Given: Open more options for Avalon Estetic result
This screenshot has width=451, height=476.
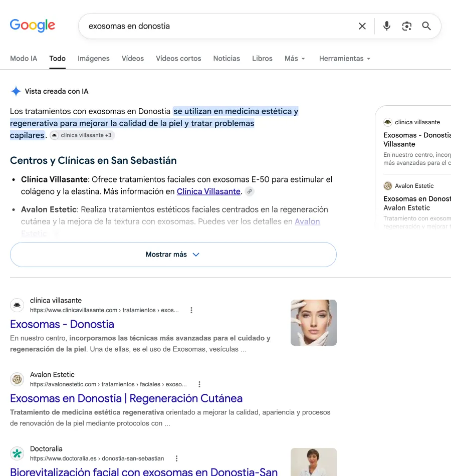Looking at the screenshot, I should 199,384.
